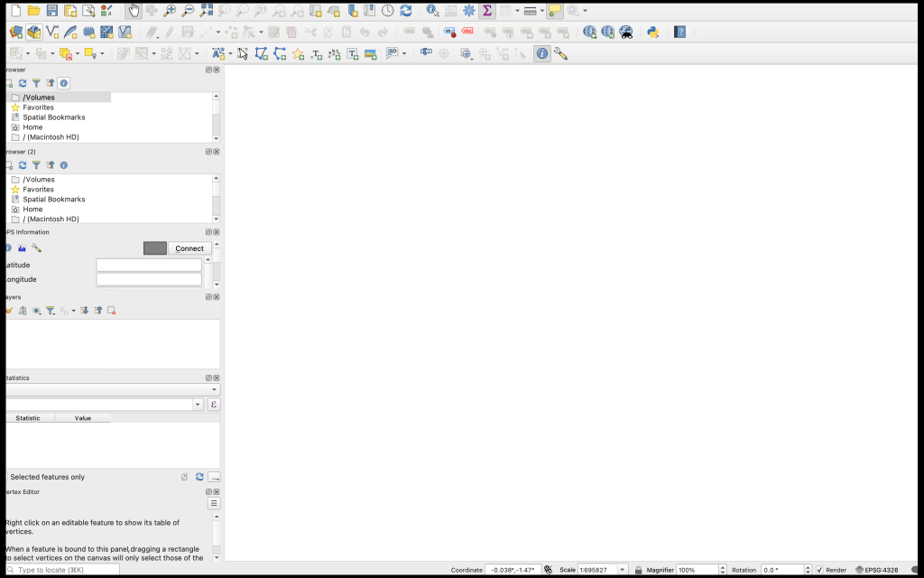Open the Scale dropdown in status bar
Viewport: 924px width, 578px height.
[x=623, y=570]
